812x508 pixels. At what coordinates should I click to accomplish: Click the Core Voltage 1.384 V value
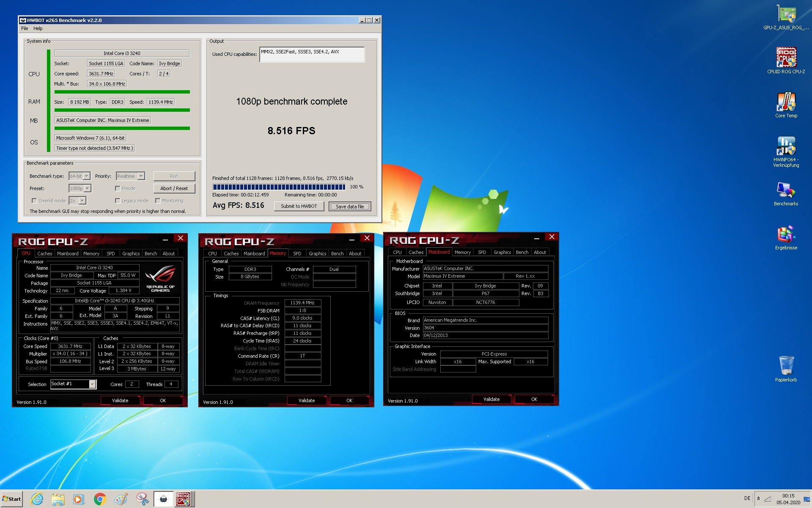coord(123,290)
